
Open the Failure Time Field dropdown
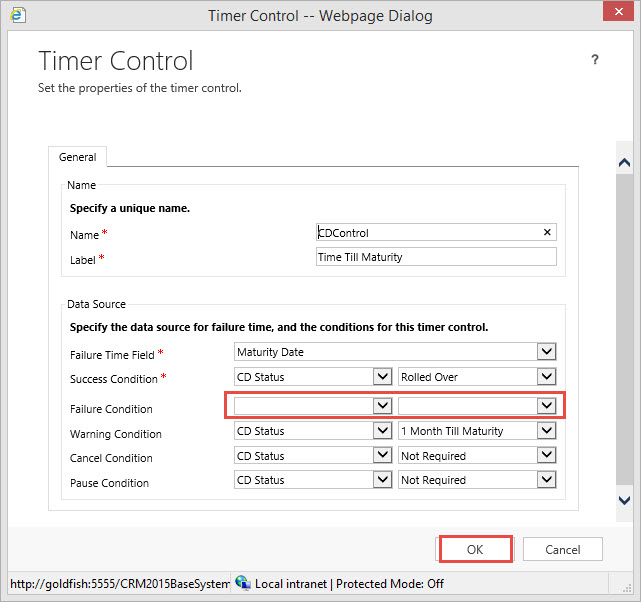pos(546,352)
